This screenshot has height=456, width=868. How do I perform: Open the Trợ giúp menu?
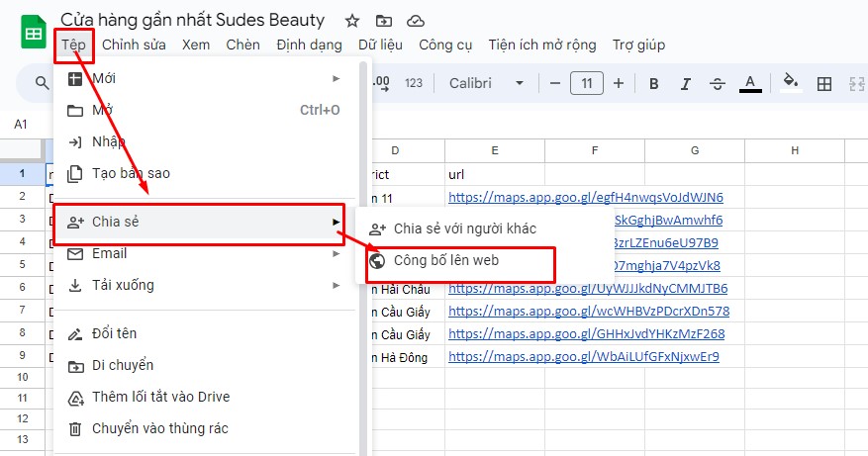pos(638,45)
